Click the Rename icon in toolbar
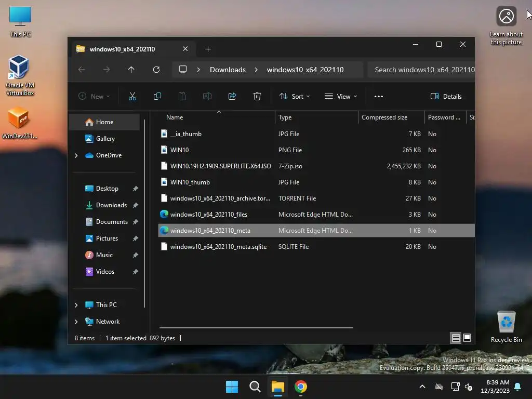Screen dimensions: 532x399 tap(207, 96)
